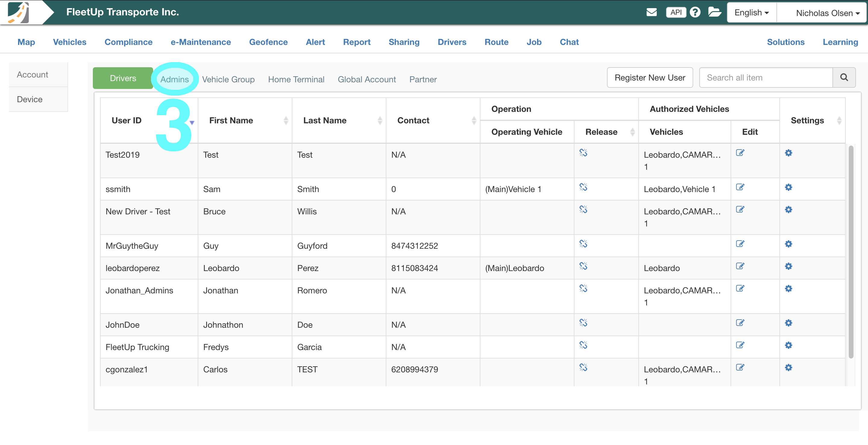Edit authorized vehicles for ssmith
Screen dimensions: 868x445
click(740, 187)
